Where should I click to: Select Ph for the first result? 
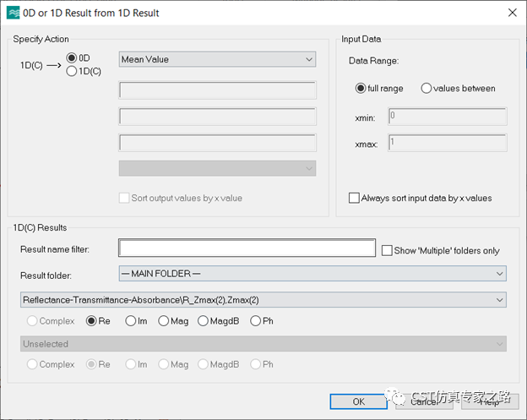coord(255,321)
